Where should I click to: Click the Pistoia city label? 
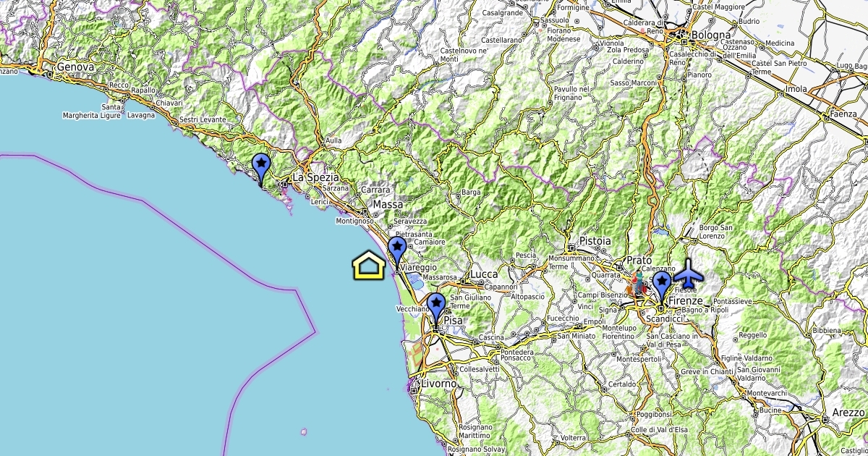(595, 240)
